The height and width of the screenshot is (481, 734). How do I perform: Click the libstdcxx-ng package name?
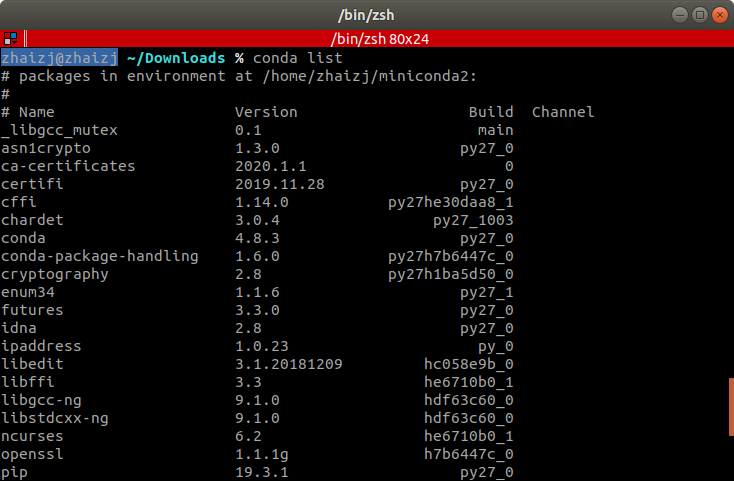(x=55, y=418)
